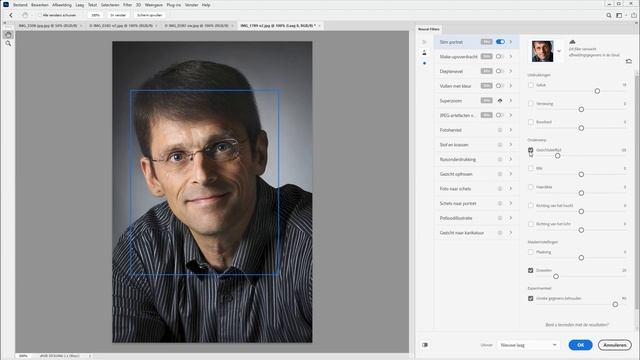The width and height of the screenshot is (640, 360).
Task: Turn off the Slim portret filter toggle
Action: click(500, 42)
